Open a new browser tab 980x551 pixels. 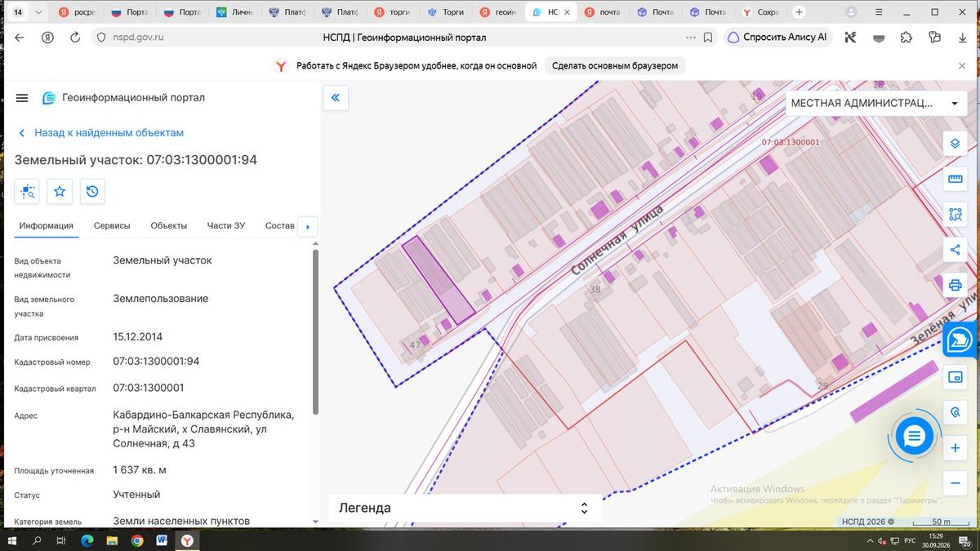pyautogui.click(x=799, y=12)
